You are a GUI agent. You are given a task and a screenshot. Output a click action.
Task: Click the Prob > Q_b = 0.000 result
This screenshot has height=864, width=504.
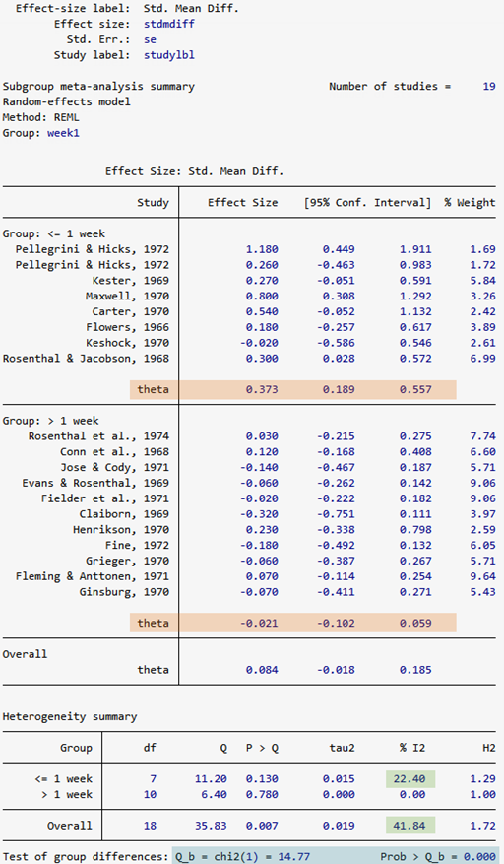(x=438, y=857)
